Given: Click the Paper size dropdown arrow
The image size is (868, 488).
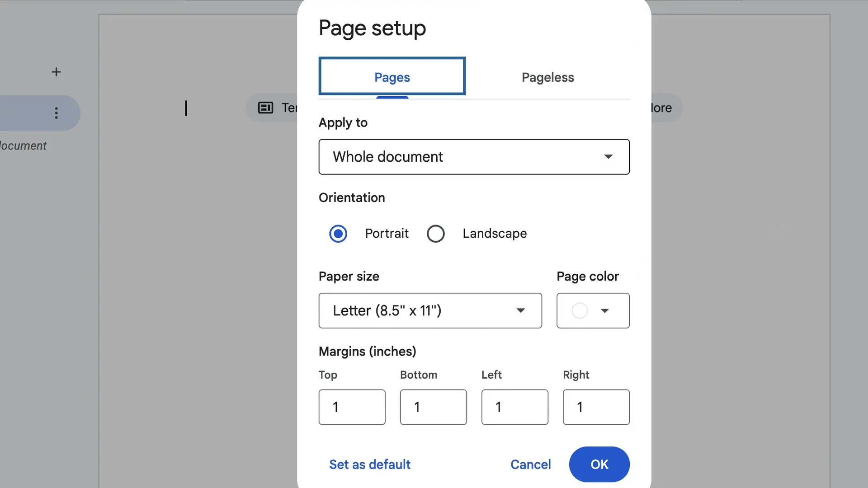Looking at the screenshot, I should coord(521,311).
